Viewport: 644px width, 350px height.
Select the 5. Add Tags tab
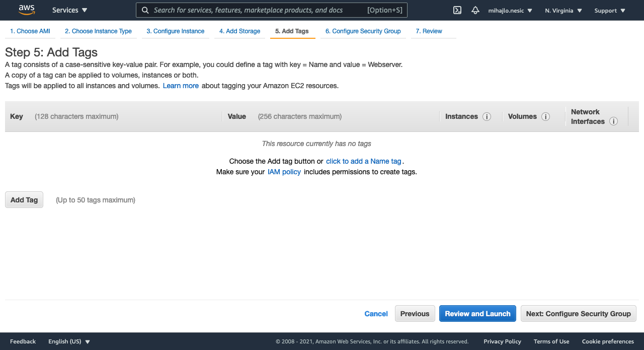[292, 31]
